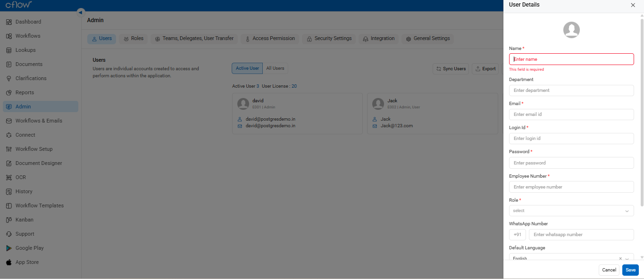Viewport: 644px width, 279px height.
Task: Open the Security Settings tab
Action: pos(329,39)
